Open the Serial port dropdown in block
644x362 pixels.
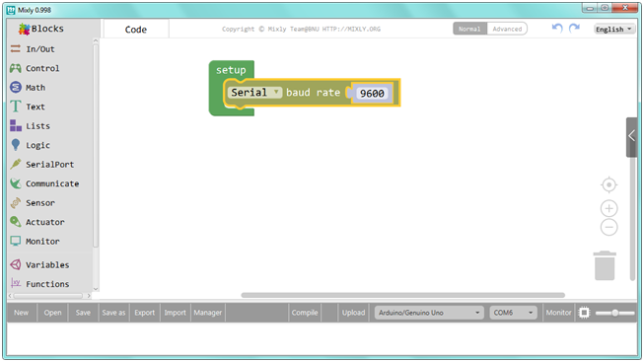tap(254, 93)
